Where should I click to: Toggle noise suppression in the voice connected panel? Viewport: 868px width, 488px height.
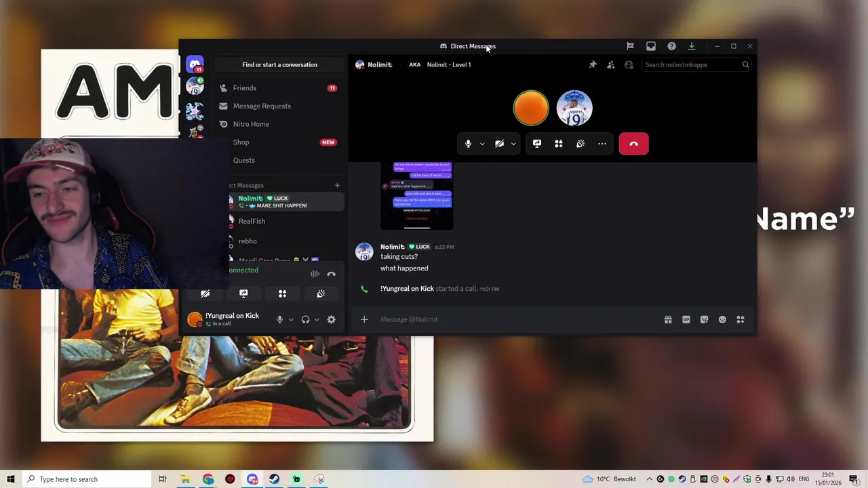point(315,274)
